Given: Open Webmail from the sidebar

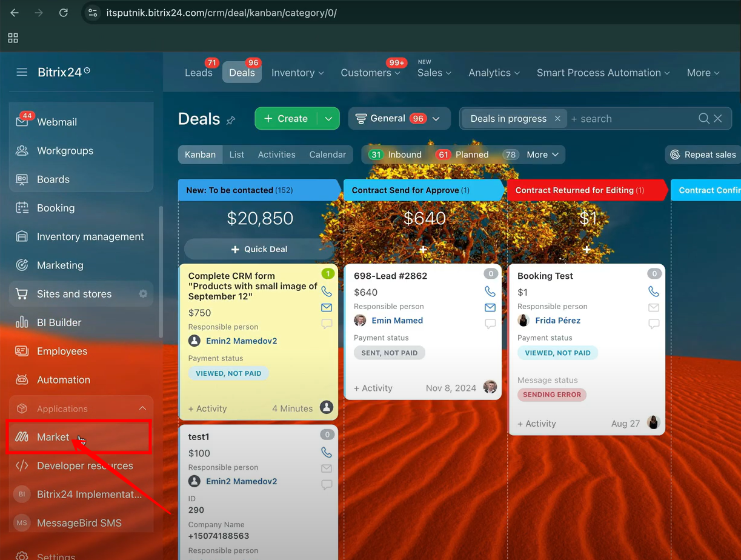Looking at the screenshot, I should tap(56, 122).
